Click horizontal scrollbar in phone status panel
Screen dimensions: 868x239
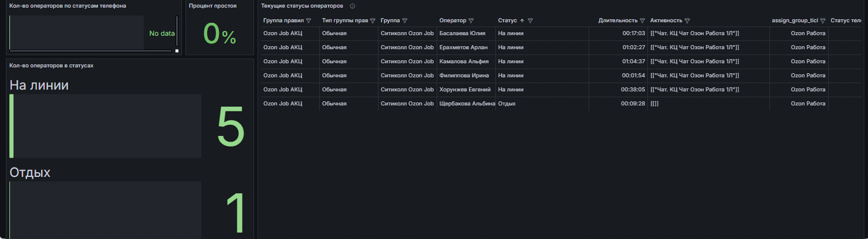[x=91, y=50]
